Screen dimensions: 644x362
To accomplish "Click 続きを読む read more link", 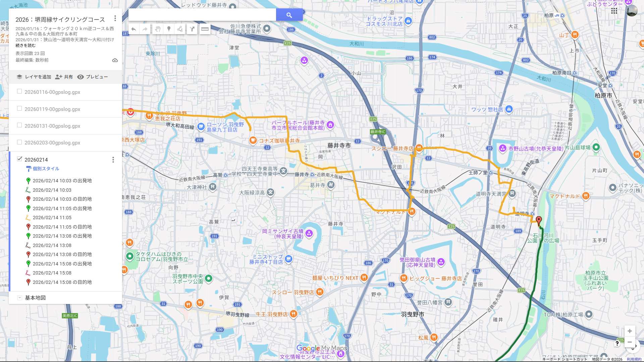I will 25,46.
